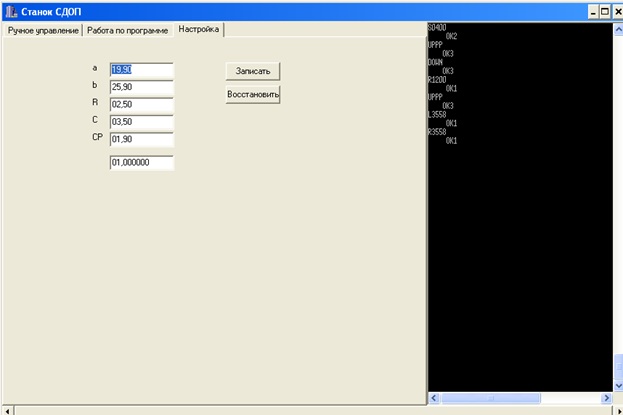The width and height of the screenshot is (623, 415).
Task: Minimize the Станок СДОП window
Action: 593,12
